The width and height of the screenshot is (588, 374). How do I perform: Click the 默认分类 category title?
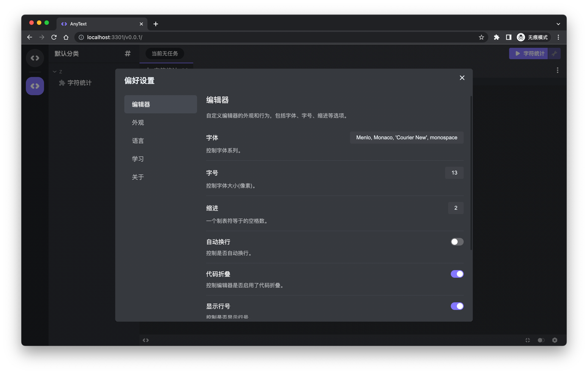[x=67, y=53]
